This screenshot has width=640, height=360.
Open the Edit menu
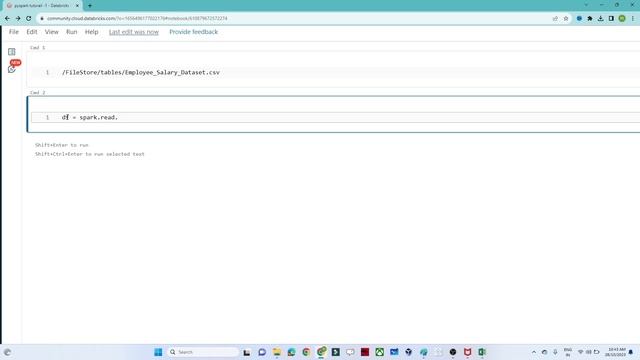click(32, 32)
